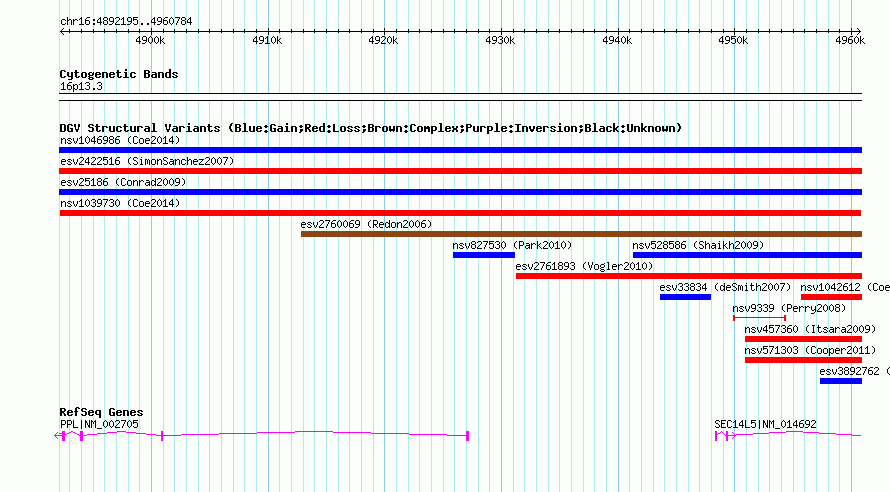Screen dimensions: 890x492
Task: Click the DGV Structural Variants track title
Action: 371,128
